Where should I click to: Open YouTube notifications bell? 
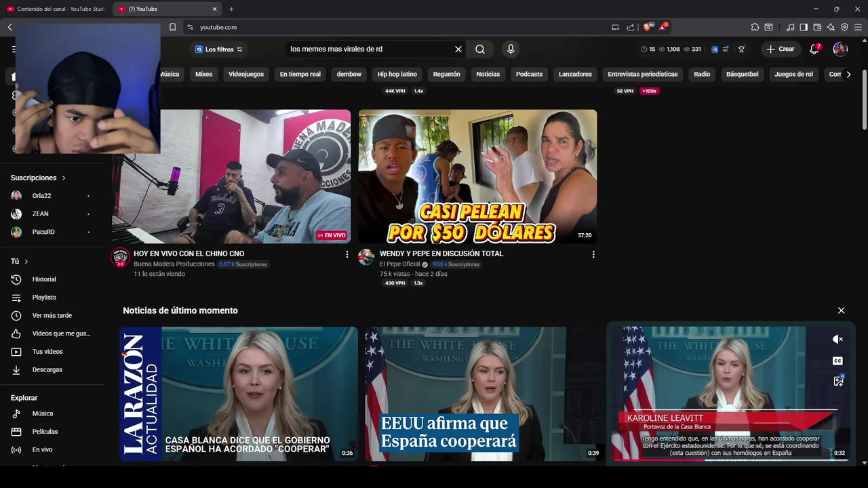click(x=815, y=49)
